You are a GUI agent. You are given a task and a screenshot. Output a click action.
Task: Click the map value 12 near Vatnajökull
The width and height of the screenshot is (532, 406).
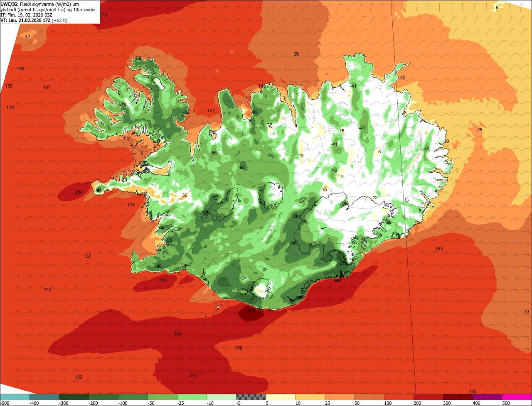coord(375,198)
